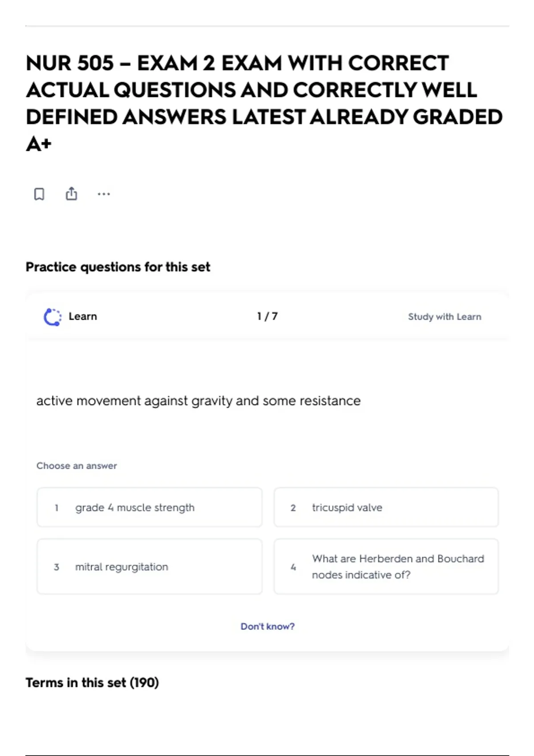Screen dimensions: 534x756
Task: Click the Learn mode spinner icon
Action: point(53,317)
